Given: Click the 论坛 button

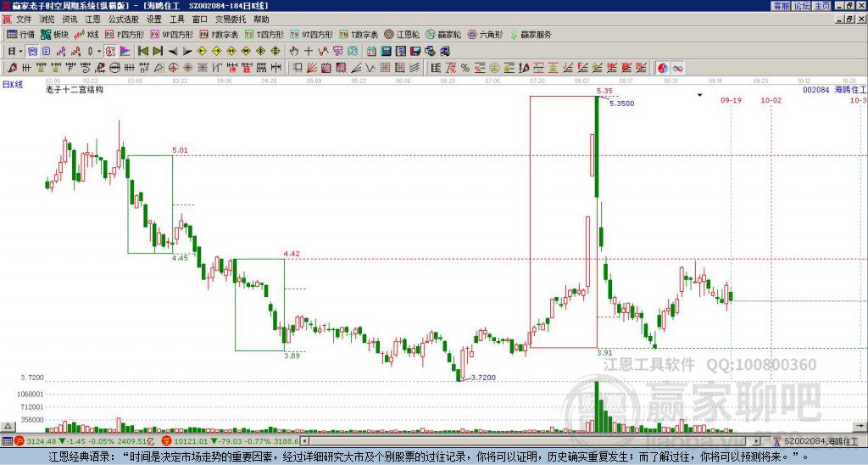Looking at the screenshot, I should [x=802, y=6].
